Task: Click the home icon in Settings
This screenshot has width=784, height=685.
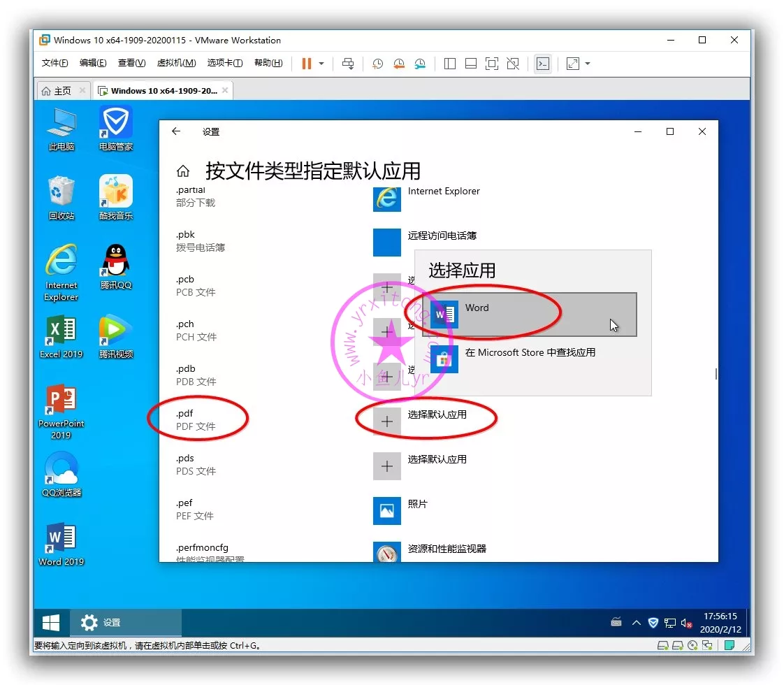Action: point(183,171)
